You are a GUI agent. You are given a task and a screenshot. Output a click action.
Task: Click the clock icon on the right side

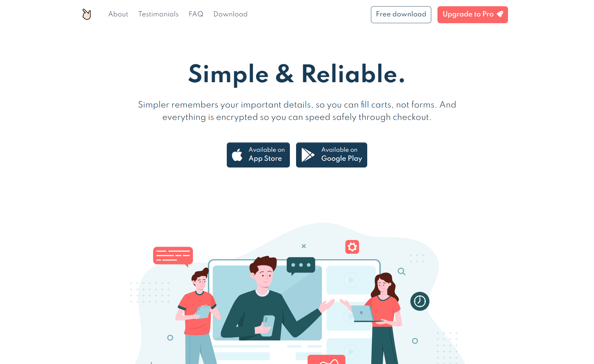pyautogui.click(x=419, y=302)
